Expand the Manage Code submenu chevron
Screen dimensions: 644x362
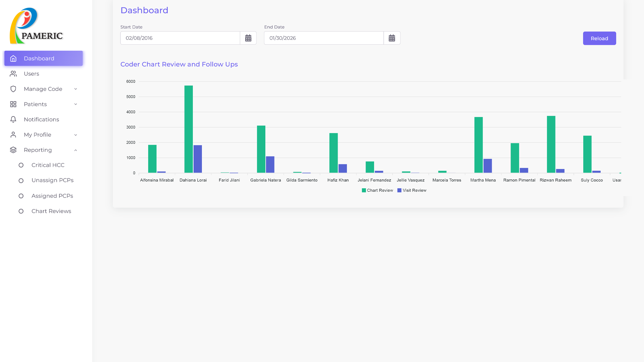coord(75,89)
